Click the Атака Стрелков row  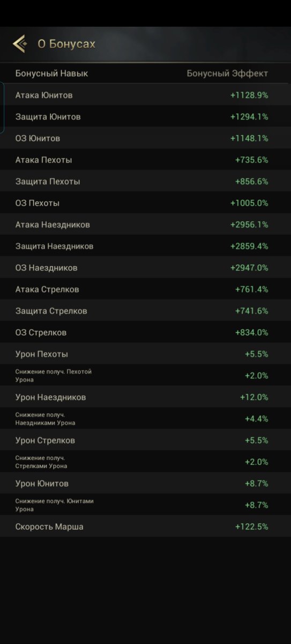tap(145, 289)
